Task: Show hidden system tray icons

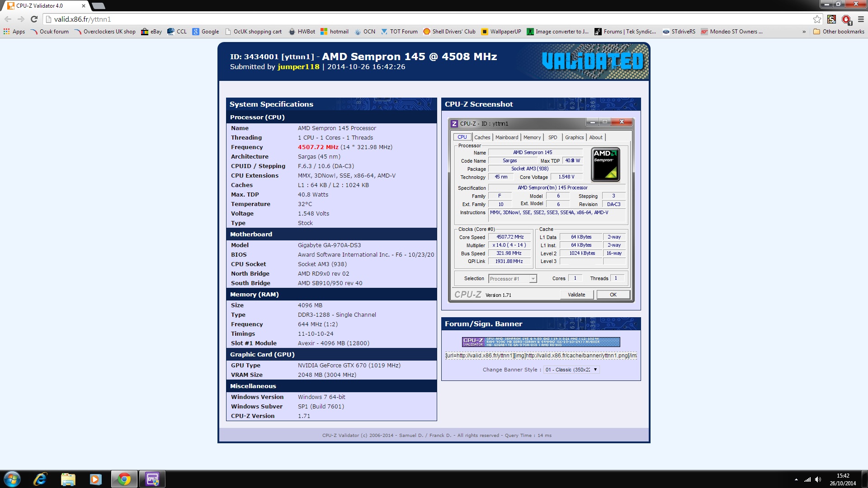Action: [796, 479]
